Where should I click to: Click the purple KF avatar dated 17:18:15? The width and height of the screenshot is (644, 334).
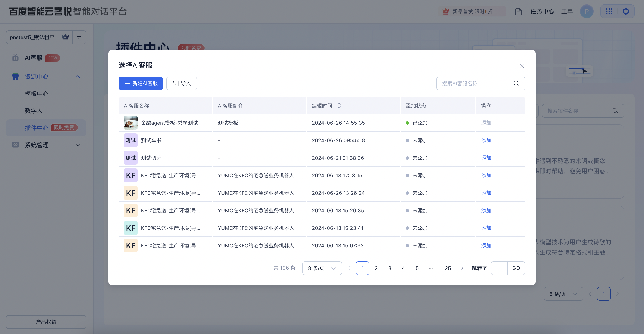click(x=130, y=175)
